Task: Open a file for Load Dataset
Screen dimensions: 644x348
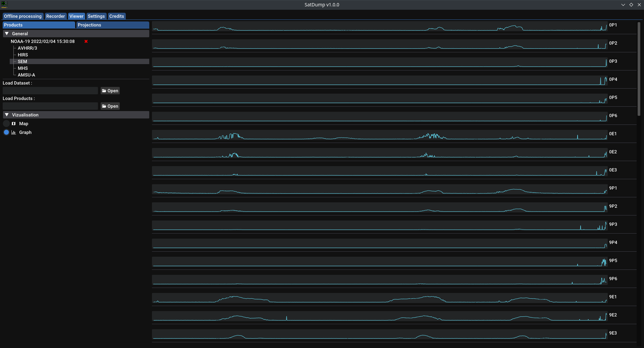Action: tap(110, 91)
